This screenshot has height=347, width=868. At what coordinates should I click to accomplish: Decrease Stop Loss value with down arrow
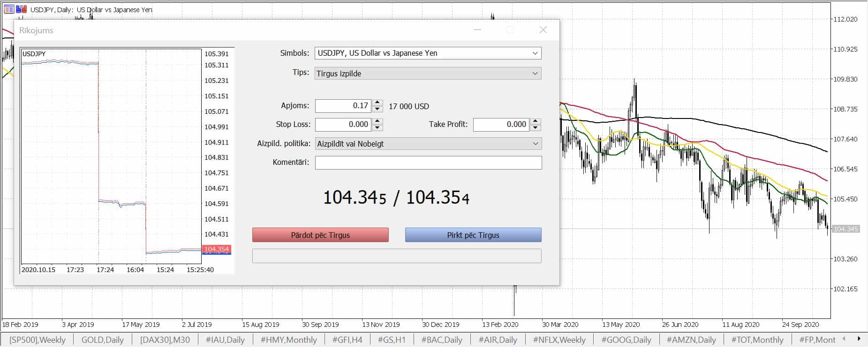pyautogui.click(x=377, y=128)
